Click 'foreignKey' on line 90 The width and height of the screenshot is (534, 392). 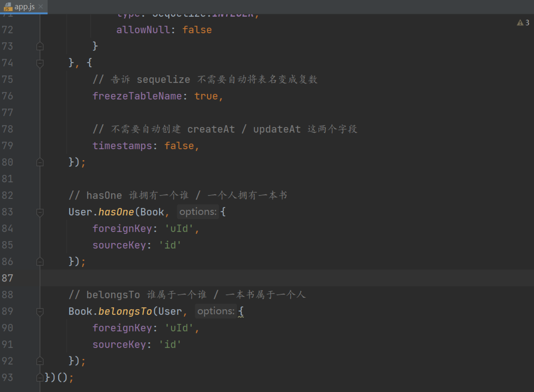tap(122, 328)
